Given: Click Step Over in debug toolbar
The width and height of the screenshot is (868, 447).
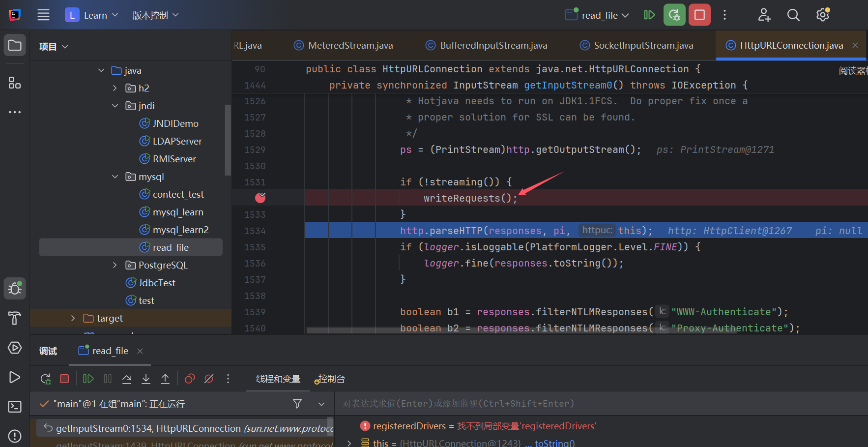Looking at the screenshot, I should point(127,379).
